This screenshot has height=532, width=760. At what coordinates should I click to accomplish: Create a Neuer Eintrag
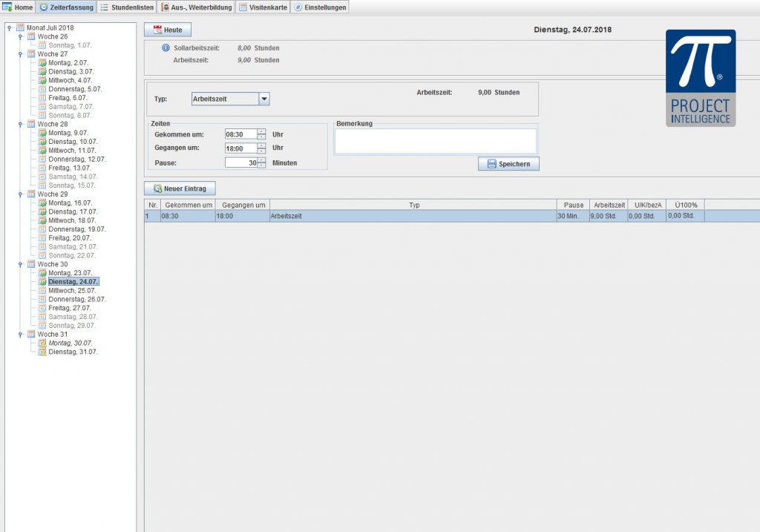click(180, 188)
